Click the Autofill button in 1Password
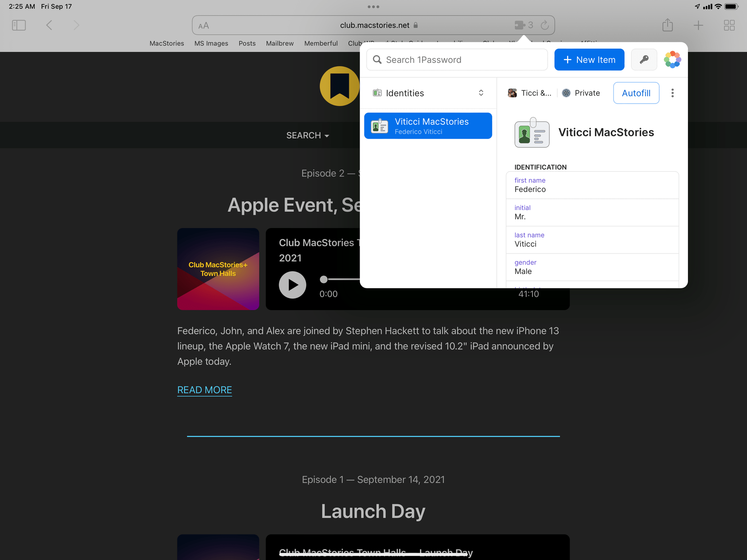 (636, 92)
